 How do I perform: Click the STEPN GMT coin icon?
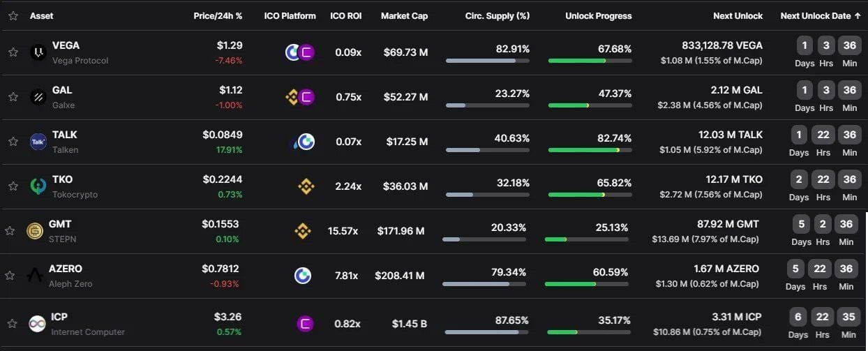[x=34, y=231]
